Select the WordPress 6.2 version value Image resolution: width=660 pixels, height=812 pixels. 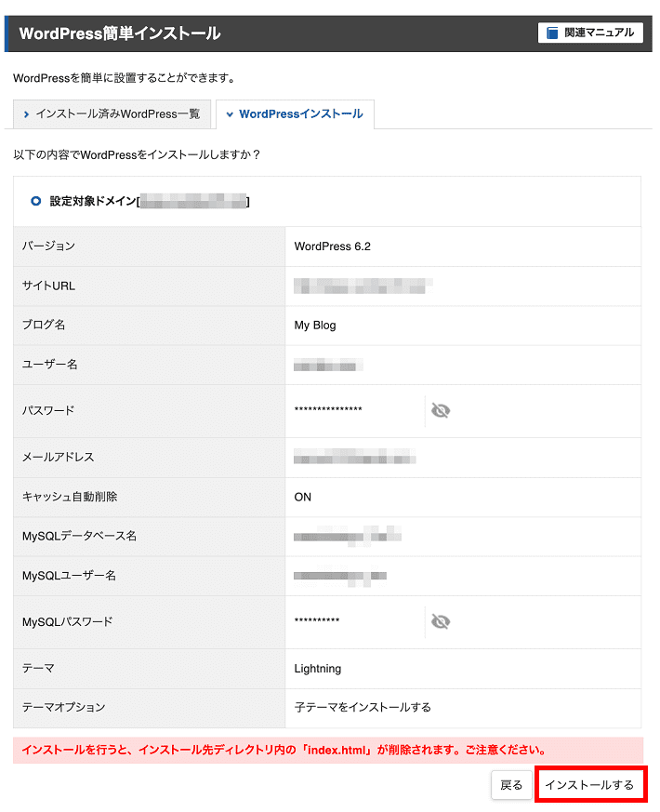coord(333,246)
